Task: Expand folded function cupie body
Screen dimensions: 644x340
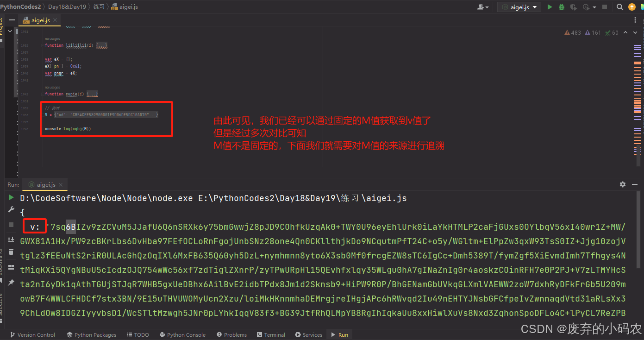Action: tap(93, 94)
